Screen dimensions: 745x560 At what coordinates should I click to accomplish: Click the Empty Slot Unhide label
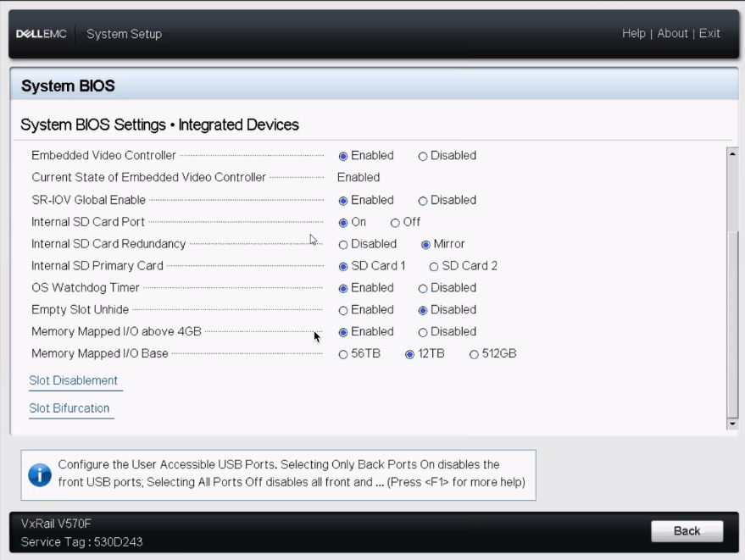pyautogui.click(x=81, y=310)
